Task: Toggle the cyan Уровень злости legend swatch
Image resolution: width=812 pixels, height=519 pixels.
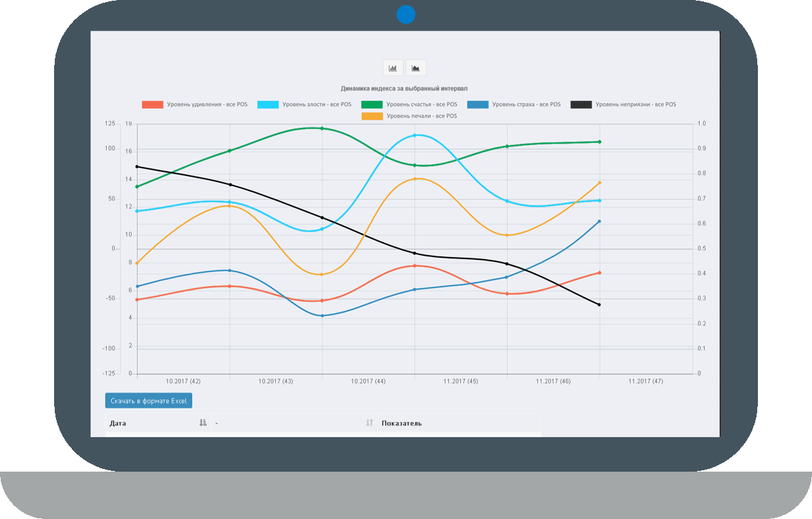Action: tap(268, 104)
